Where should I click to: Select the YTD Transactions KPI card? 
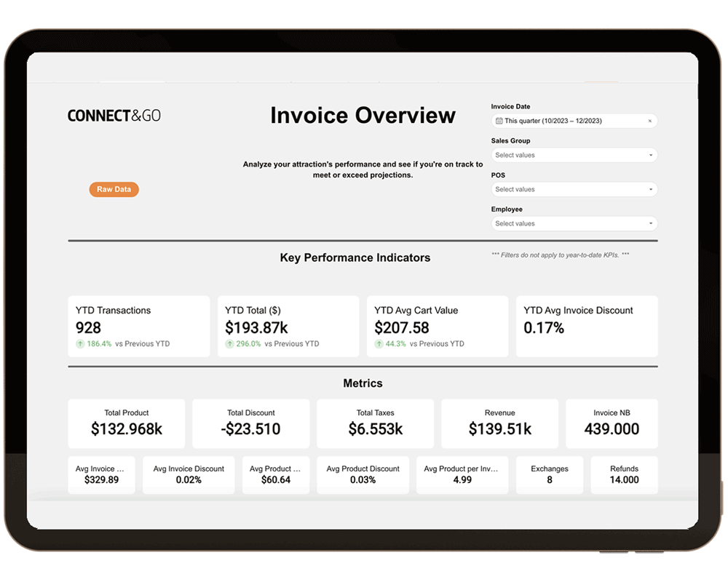coord(138,325)
